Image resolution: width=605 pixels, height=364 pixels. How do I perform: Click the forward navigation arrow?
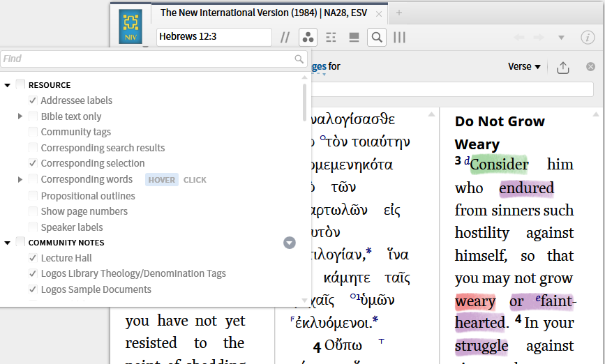point(539,38)
